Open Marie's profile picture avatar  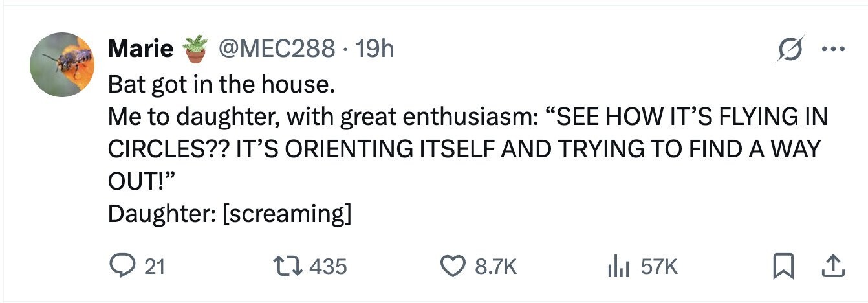tap(62, 65)
